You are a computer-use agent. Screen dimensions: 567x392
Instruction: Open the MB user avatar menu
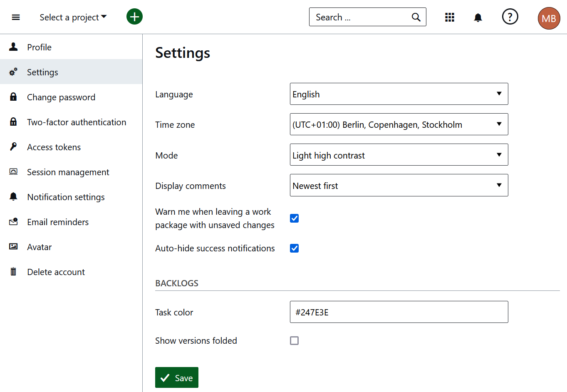[x=549, y=18]
